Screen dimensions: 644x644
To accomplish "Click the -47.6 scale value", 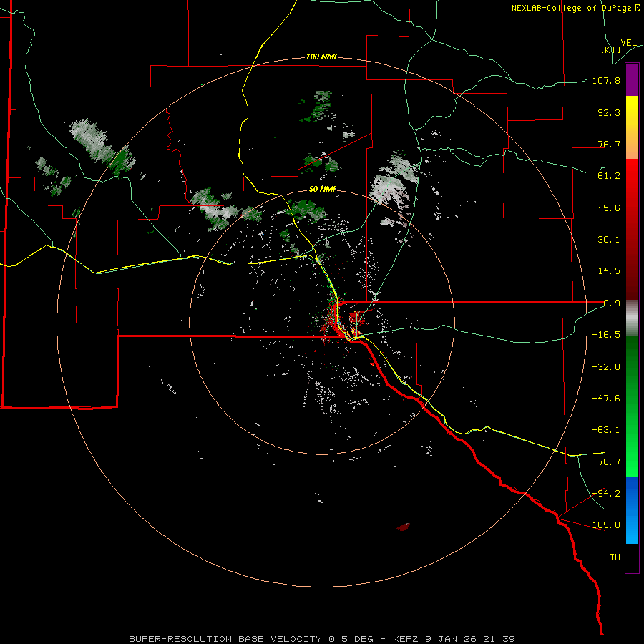I will pos(606,398).
